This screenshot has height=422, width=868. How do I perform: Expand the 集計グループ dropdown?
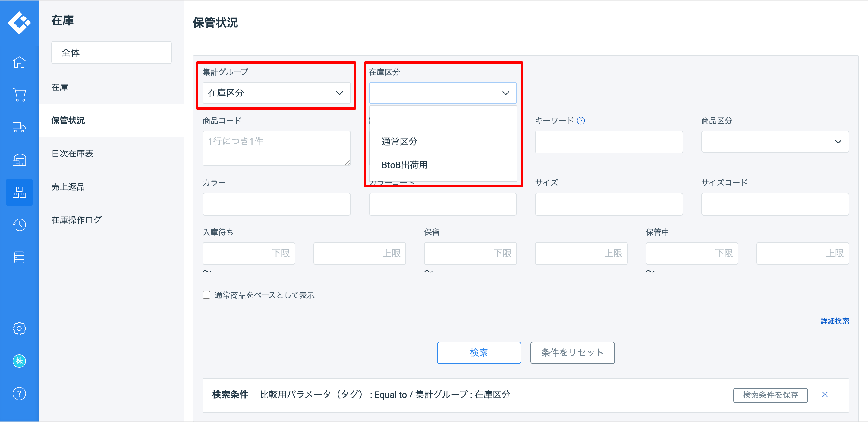(x=276, y=93)
